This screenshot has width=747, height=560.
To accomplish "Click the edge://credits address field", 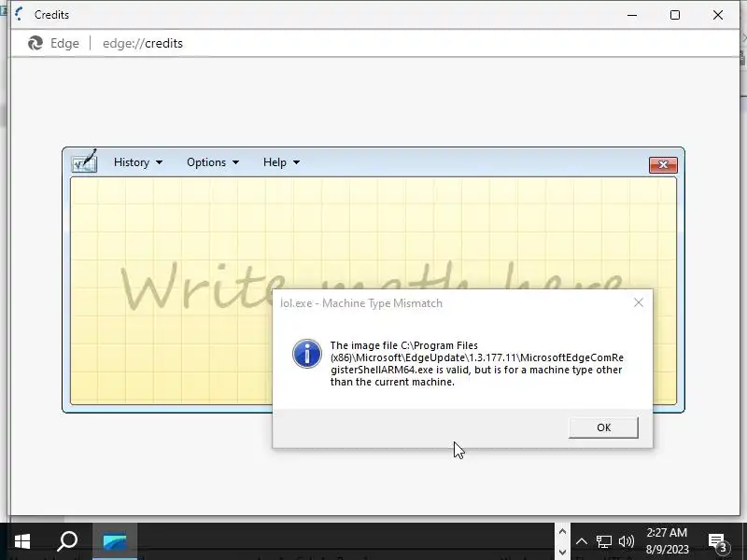I will 143,43.
